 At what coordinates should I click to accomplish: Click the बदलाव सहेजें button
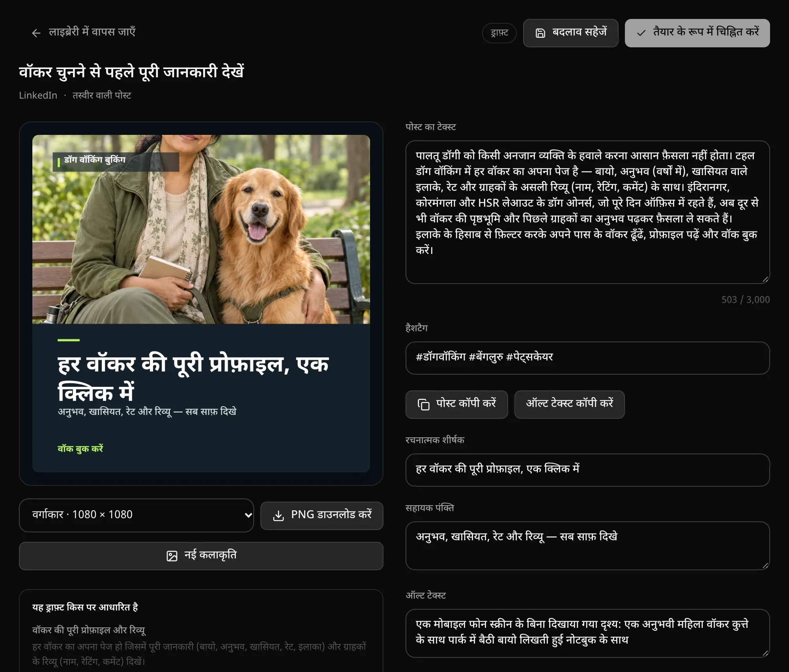point(570,33)
